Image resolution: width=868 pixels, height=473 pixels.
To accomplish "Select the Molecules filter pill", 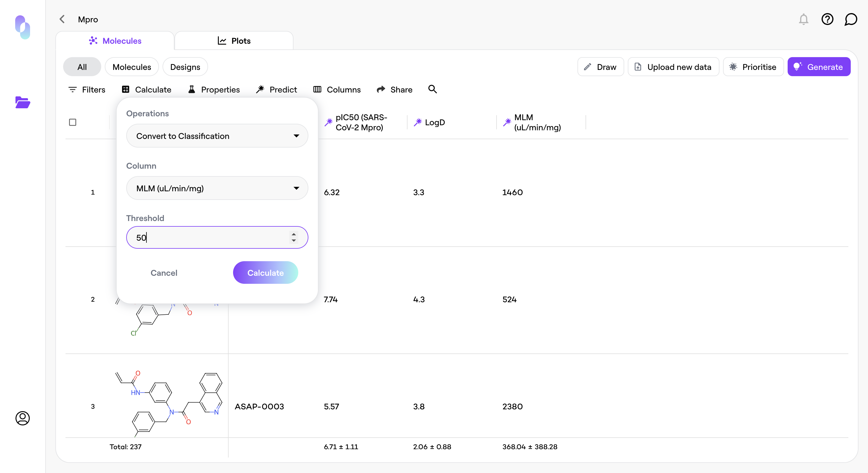I will 131,67.
